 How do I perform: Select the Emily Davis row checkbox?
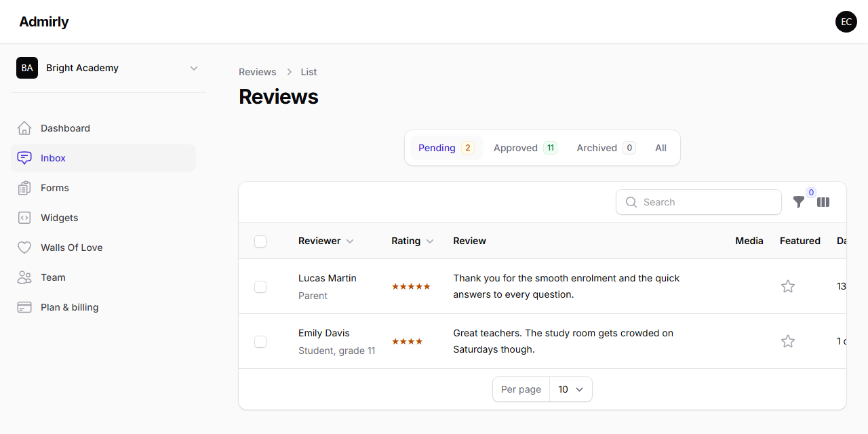(260, 342)
